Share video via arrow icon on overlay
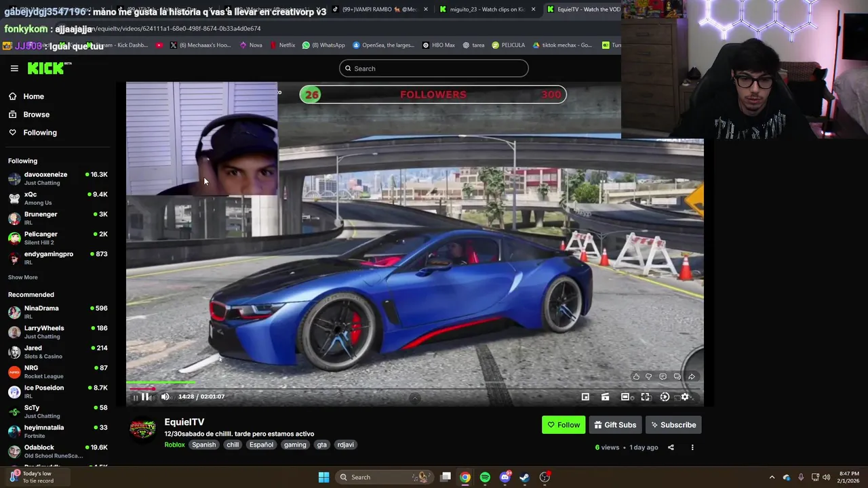The width and height of the screenshot is (868, 488). click(691, 376)
